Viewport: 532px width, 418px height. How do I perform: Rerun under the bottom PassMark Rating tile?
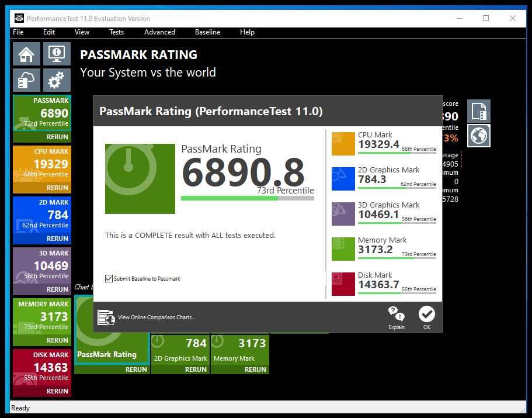(x=112, y=369)
